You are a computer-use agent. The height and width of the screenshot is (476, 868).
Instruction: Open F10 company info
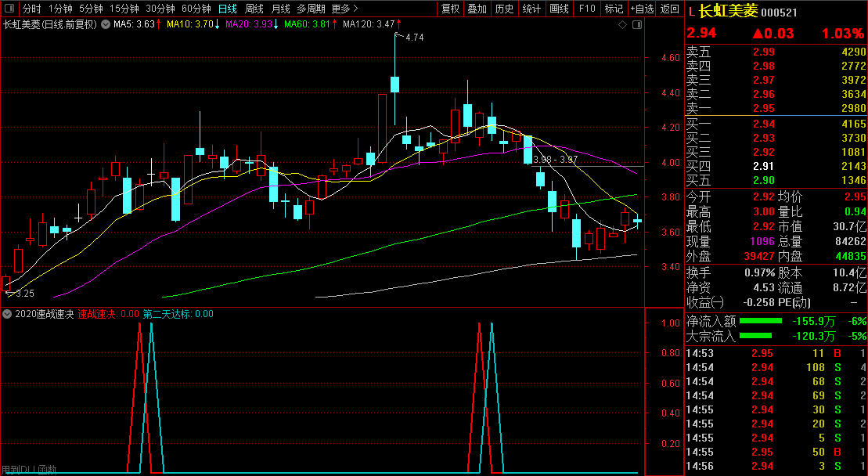pos(587,9)
